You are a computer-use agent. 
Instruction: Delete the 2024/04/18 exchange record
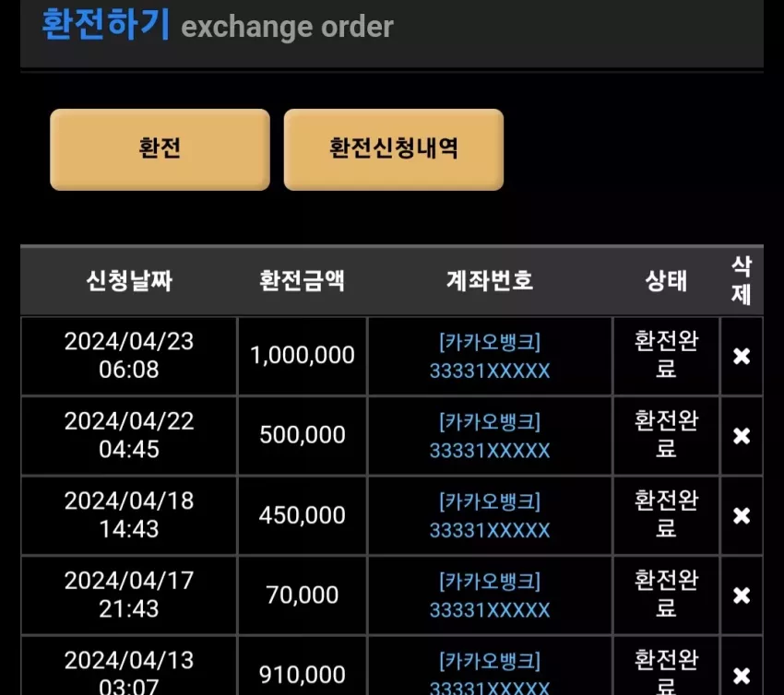coord(741,515)
